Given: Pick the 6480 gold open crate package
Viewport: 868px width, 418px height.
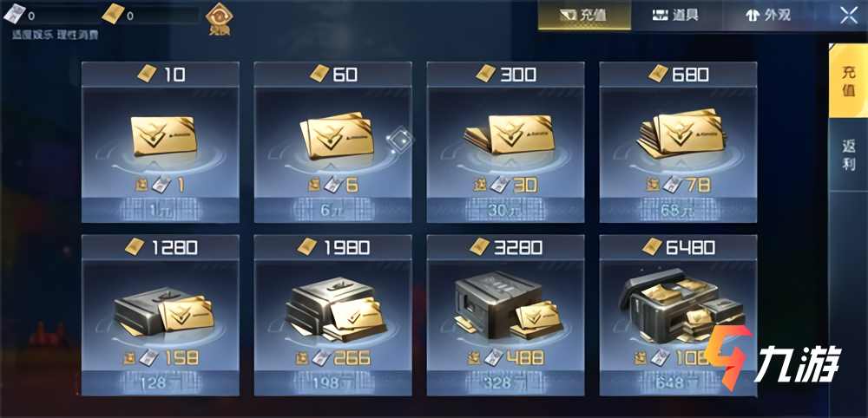Looking at the screenshot, I should tap(678, 307).
